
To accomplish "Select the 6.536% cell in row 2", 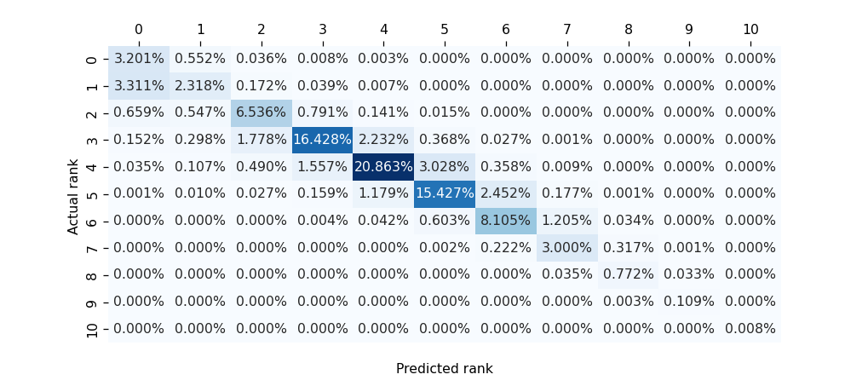I will point(261,113).
